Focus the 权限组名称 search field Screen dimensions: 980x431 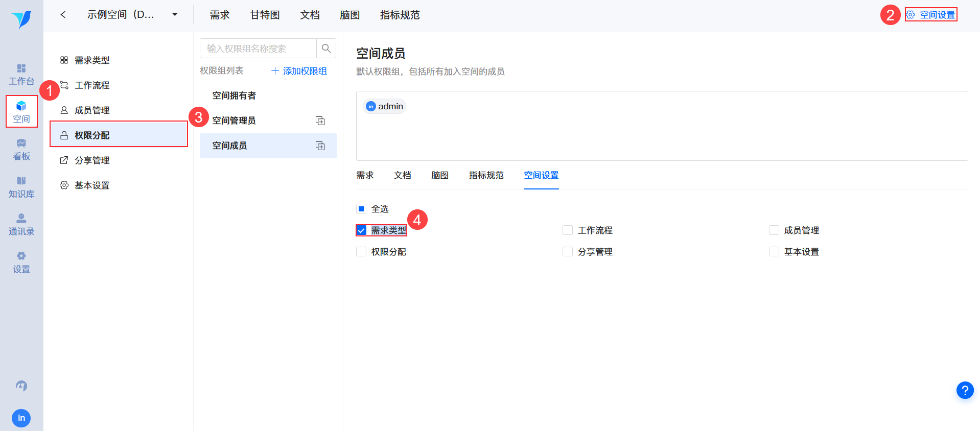tap(258, 49)
